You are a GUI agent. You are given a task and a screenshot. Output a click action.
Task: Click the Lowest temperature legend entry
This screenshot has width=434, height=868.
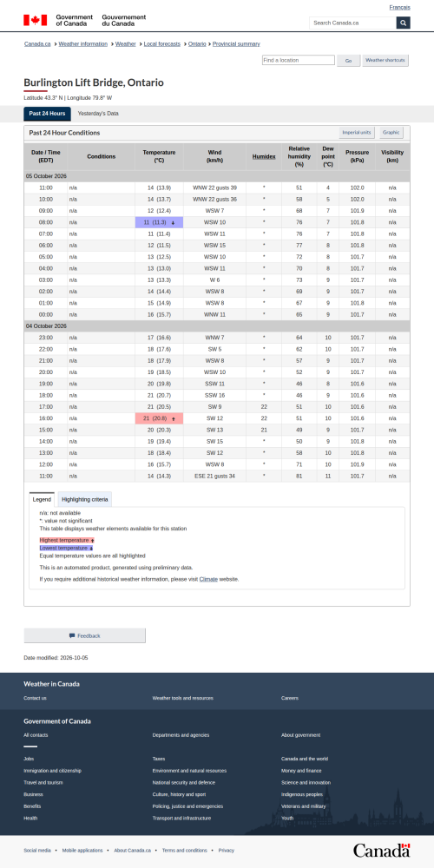click(x=67, y=548)
